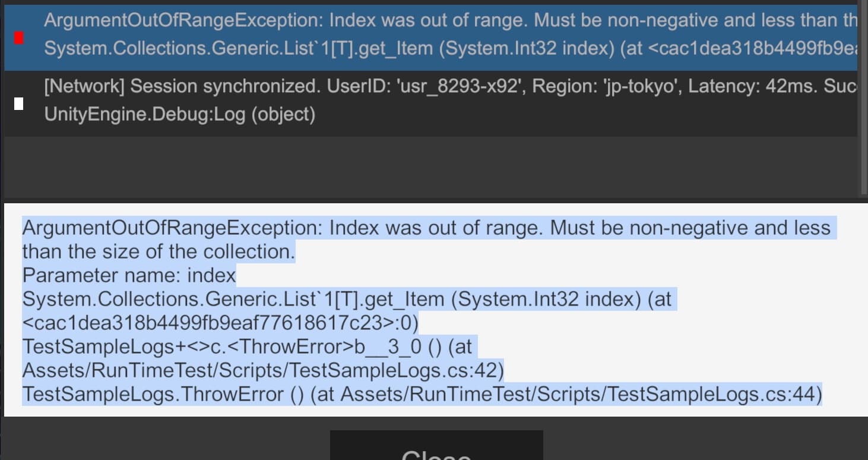
Task: Click 'usr_8293-x92' user ID in Network log
Action: click(x=459, y=87)
